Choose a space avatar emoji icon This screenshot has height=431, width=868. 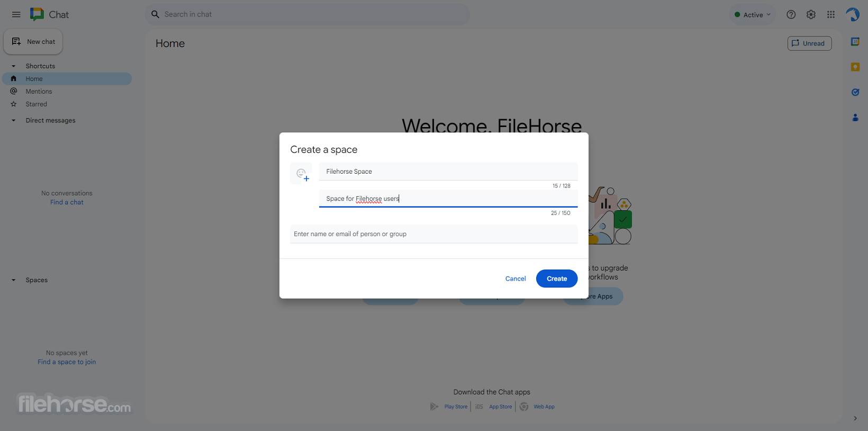(302, 174)
